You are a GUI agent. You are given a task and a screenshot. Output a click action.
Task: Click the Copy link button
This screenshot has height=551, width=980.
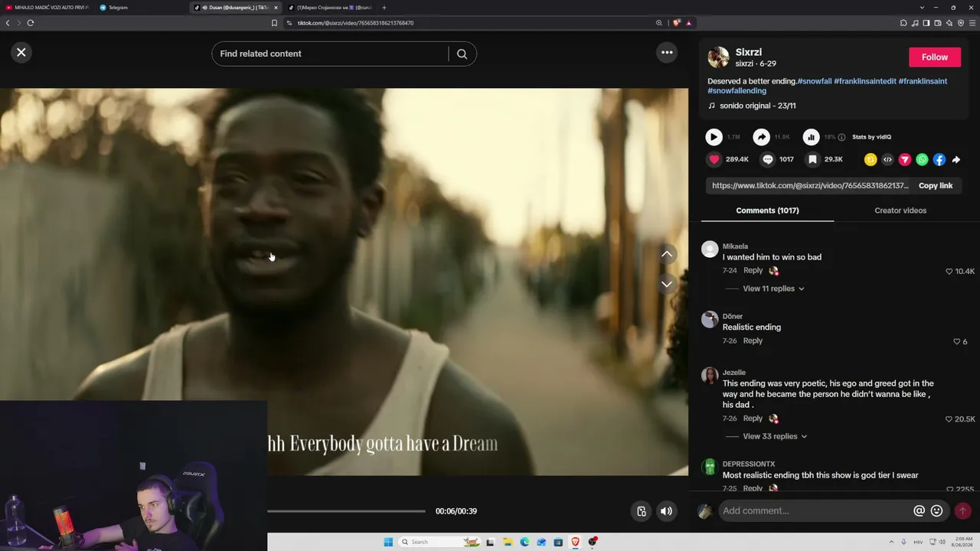point(936,186)
